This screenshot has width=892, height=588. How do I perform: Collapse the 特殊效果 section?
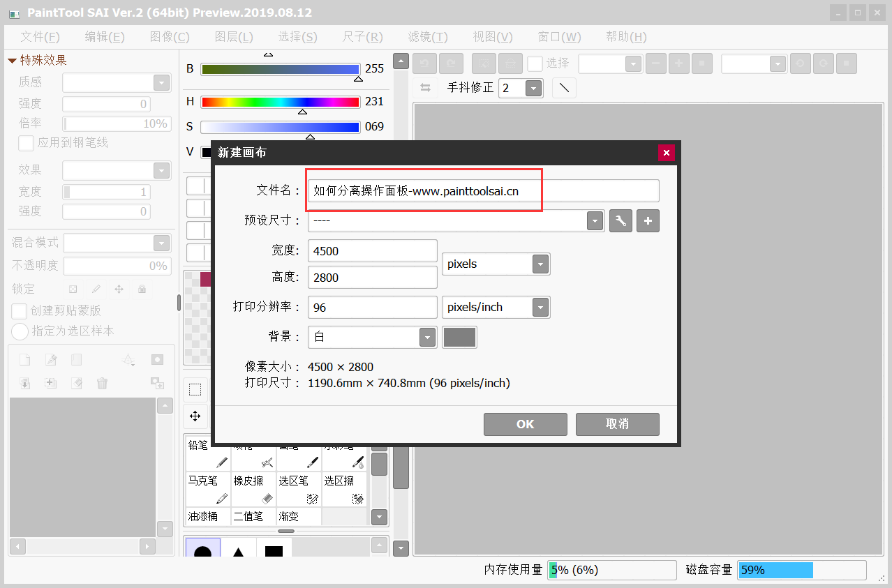click(x=12, y=61)
